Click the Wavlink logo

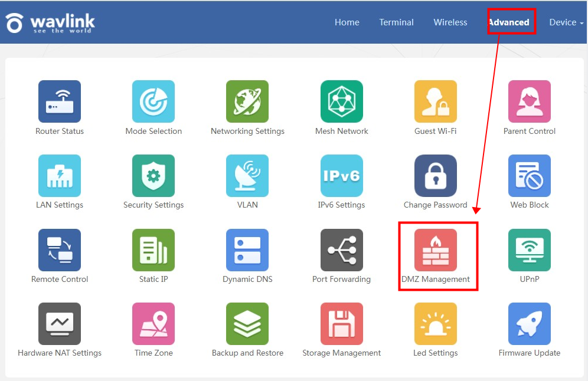(x=50, y=23)
